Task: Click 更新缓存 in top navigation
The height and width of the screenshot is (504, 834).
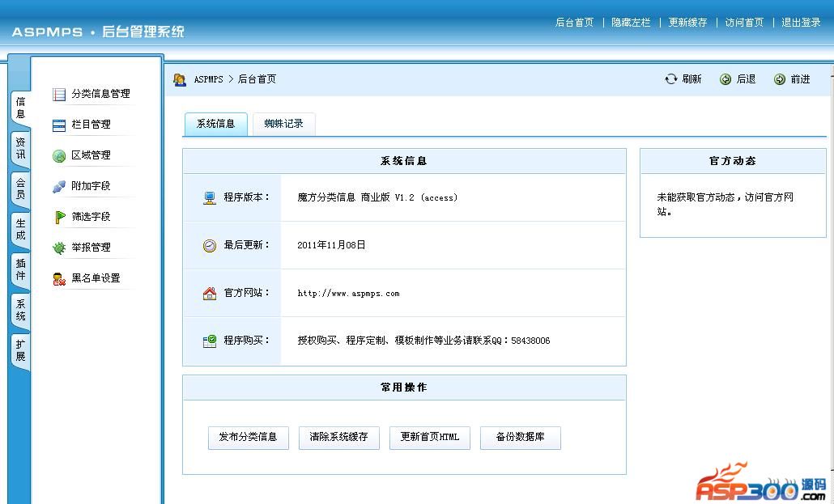Action: pos(687,23)
